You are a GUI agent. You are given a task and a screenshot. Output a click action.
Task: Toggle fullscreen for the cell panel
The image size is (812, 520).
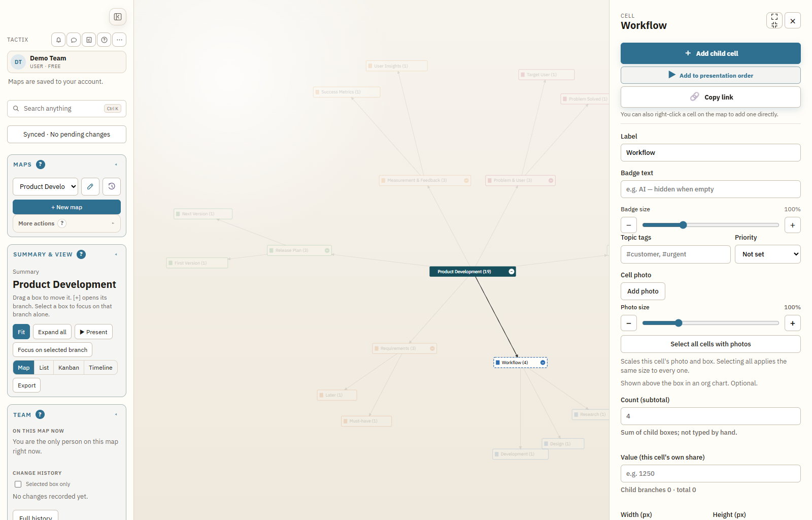pos(774,20)
